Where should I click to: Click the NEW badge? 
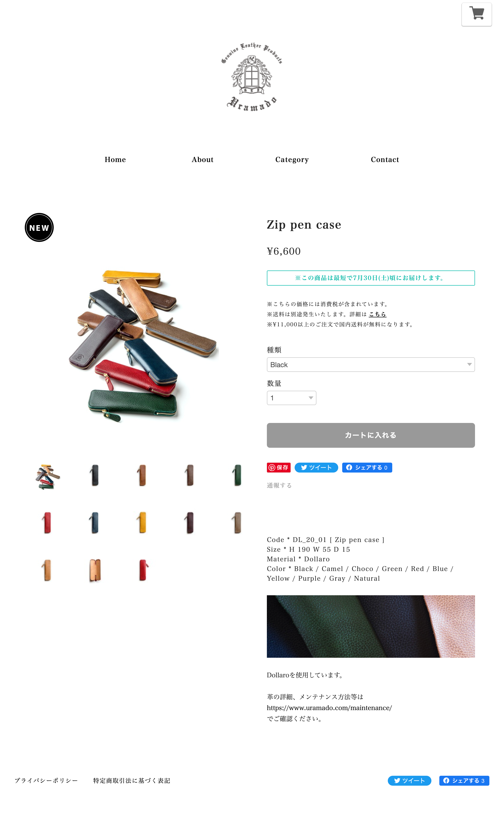pos(39,227)
